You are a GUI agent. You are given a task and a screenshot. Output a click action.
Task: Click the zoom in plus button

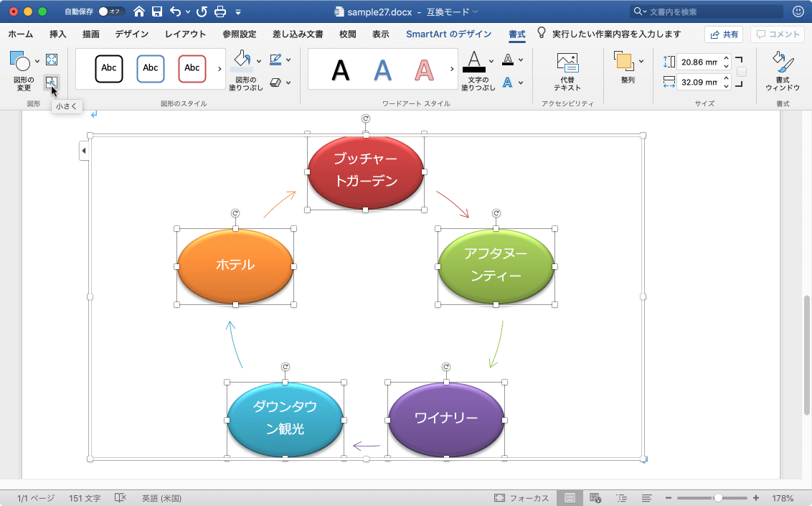(756, 498)
